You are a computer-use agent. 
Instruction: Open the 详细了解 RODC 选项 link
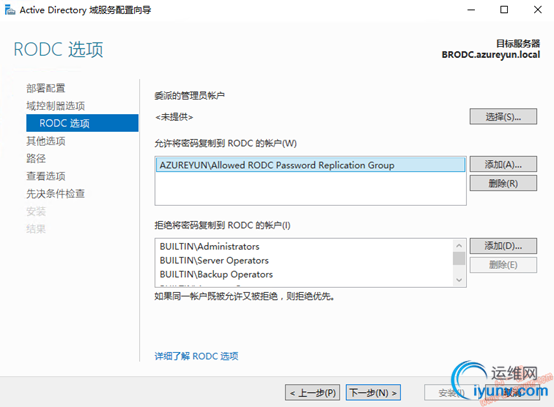196,356
